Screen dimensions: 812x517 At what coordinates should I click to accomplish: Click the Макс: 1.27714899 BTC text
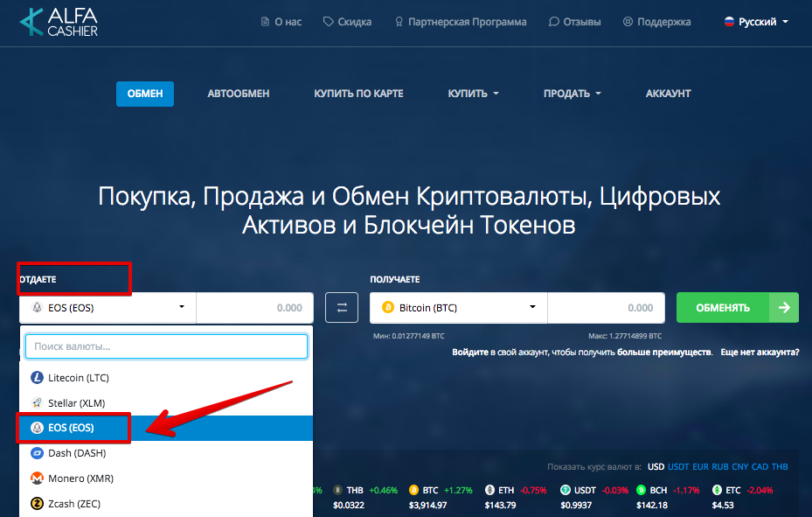click(625, 336)
